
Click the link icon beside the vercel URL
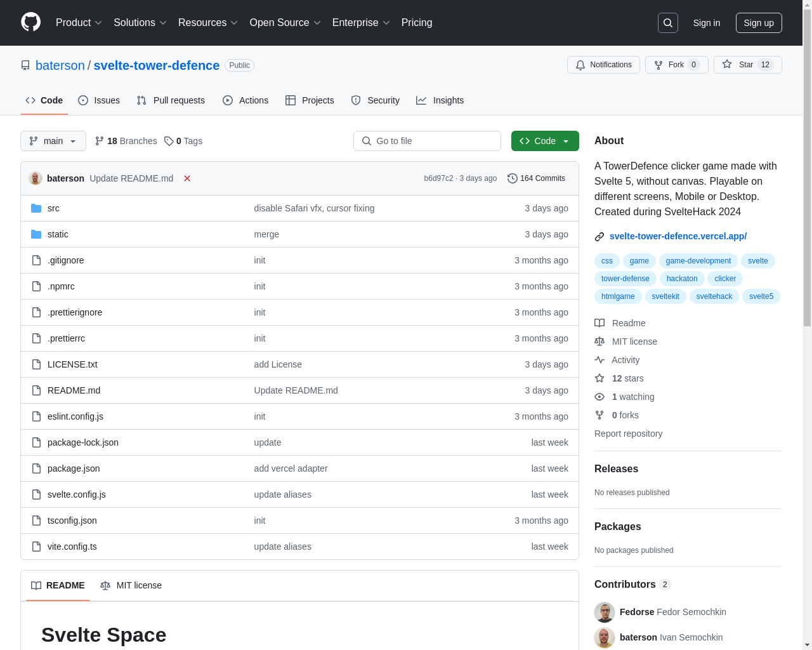click(599, 237)
